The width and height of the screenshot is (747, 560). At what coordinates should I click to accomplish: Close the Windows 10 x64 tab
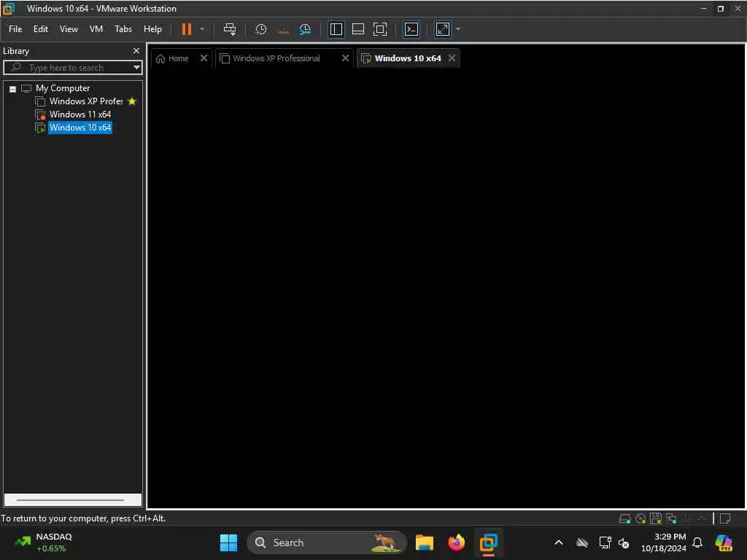pos(452,58)
